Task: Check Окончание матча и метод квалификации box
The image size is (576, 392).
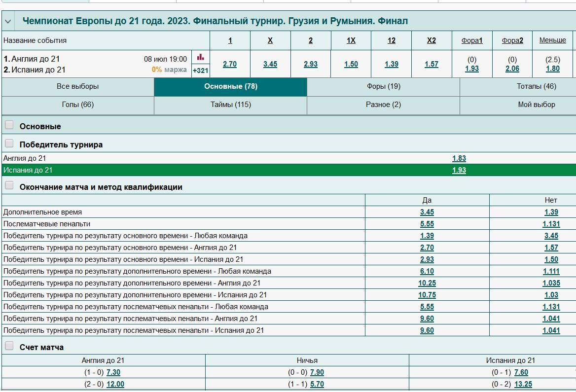Action: (x=9, y=186)
